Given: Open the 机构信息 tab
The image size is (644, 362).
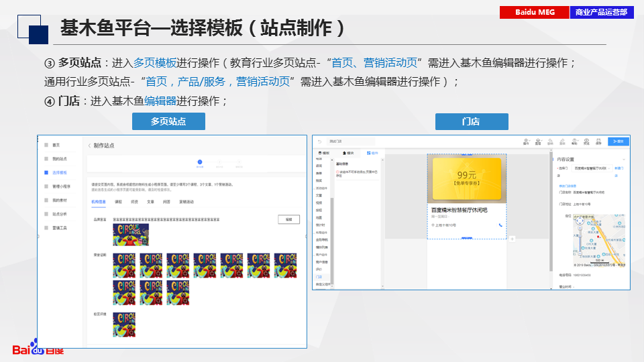Looking at the screenshot, I should point(99,202).
